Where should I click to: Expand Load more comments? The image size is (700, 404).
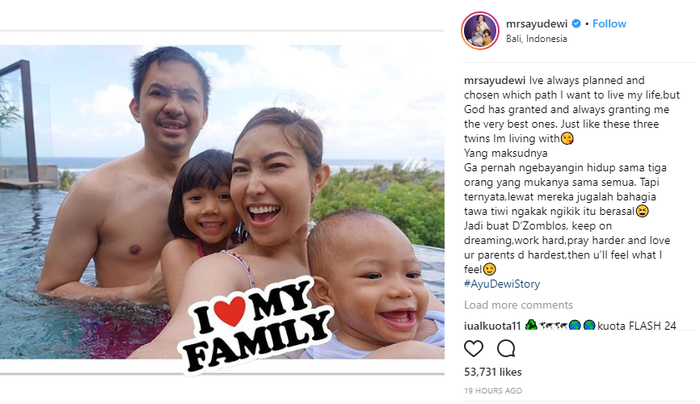518,305
